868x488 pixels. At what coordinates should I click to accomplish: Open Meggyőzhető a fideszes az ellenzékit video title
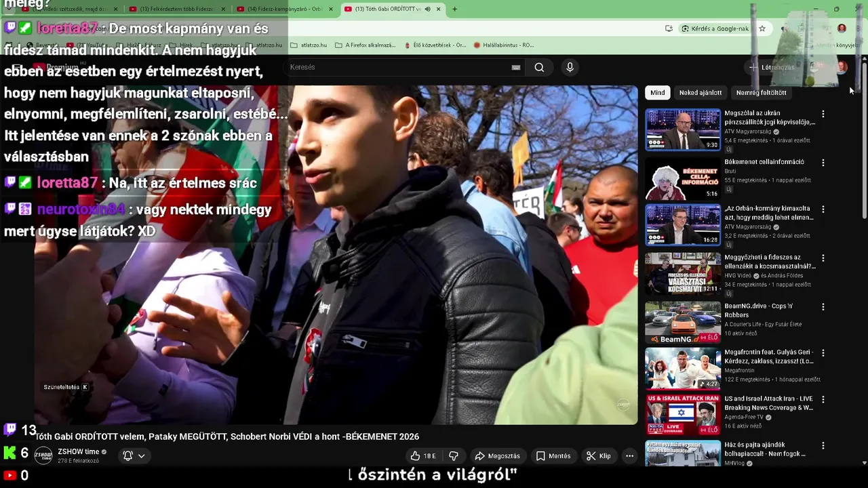(x=770, y=262)
